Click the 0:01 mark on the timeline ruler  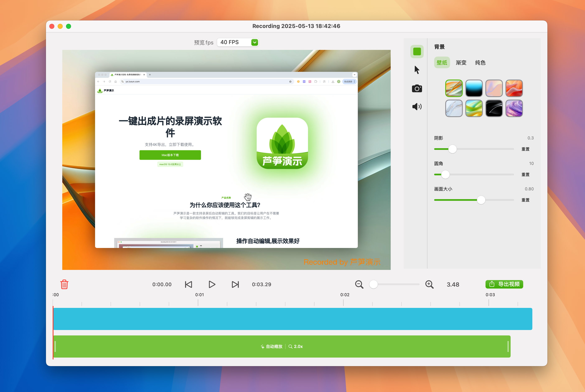pos(199,295)
